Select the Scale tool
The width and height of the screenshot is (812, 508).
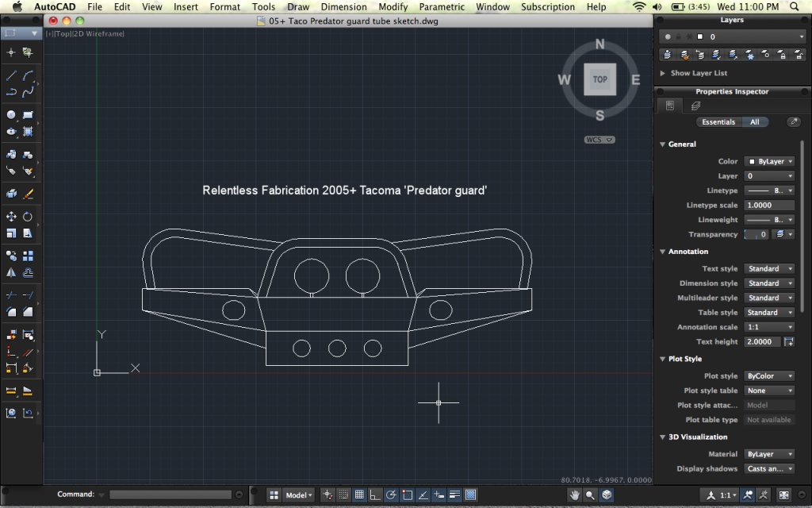click(x=11, y=233)
